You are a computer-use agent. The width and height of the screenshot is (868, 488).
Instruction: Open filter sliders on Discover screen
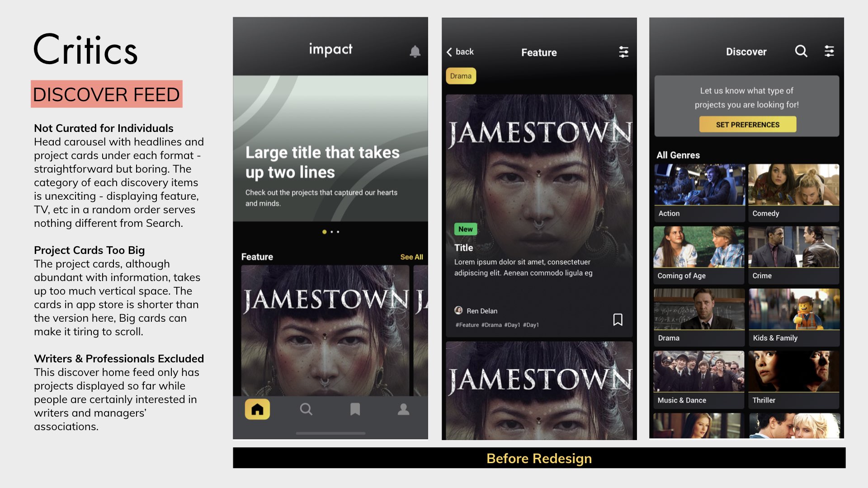tap(829, 51)
